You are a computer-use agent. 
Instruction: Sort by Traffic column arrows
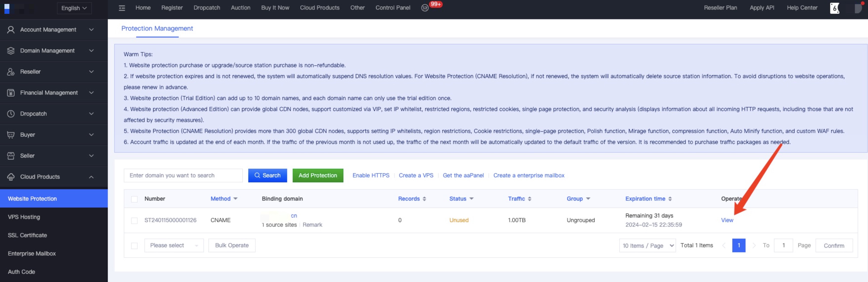(529, 199)
